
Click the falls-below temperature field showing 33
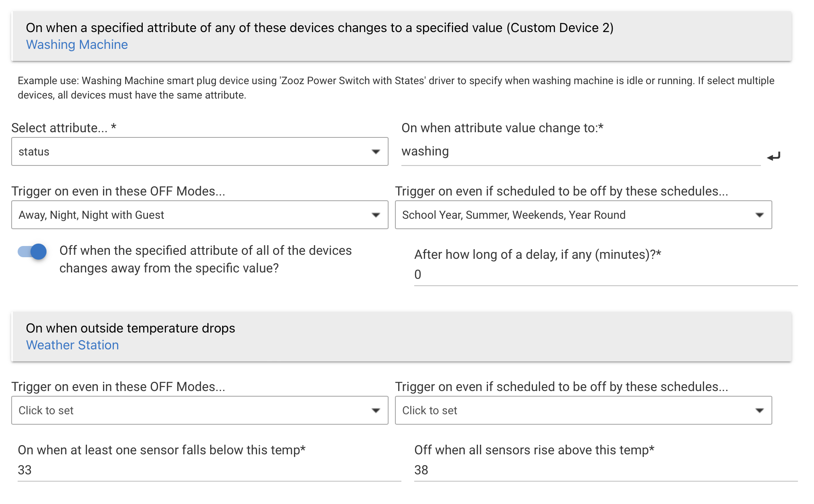209,470
